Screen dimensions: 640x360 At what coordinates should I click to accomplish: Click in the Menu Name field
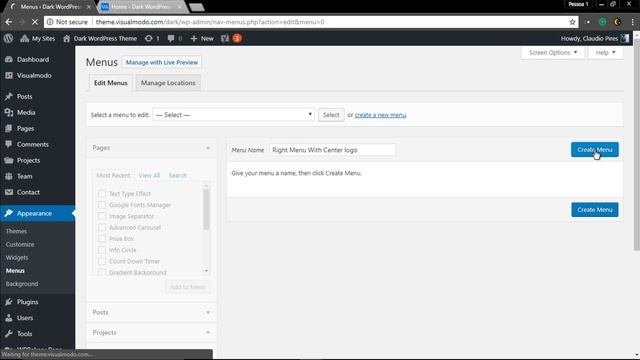pyautogui.click(x=332, y=150)
